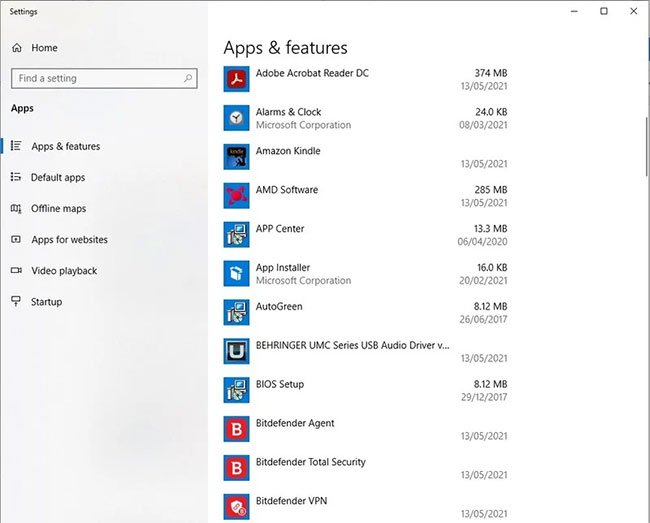Click the Bitdefender Total Security icon
The height and width of the screenshot is (523, 650).
[x=237, y=468]
